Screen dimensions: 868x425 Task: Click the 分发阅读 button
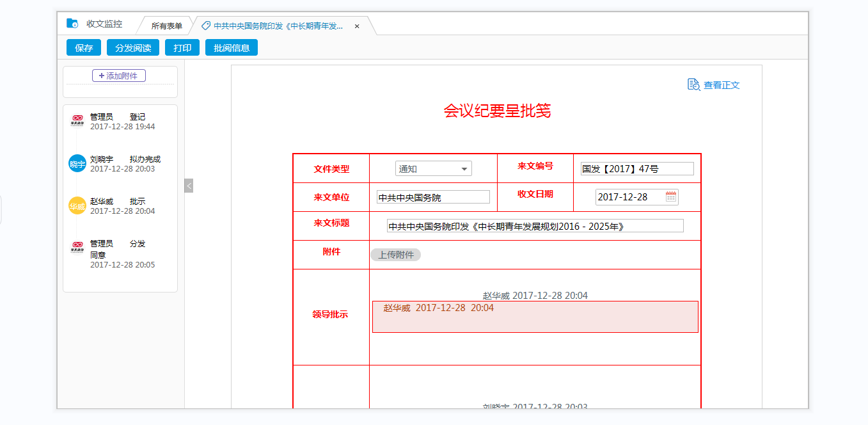click(133, 48)
